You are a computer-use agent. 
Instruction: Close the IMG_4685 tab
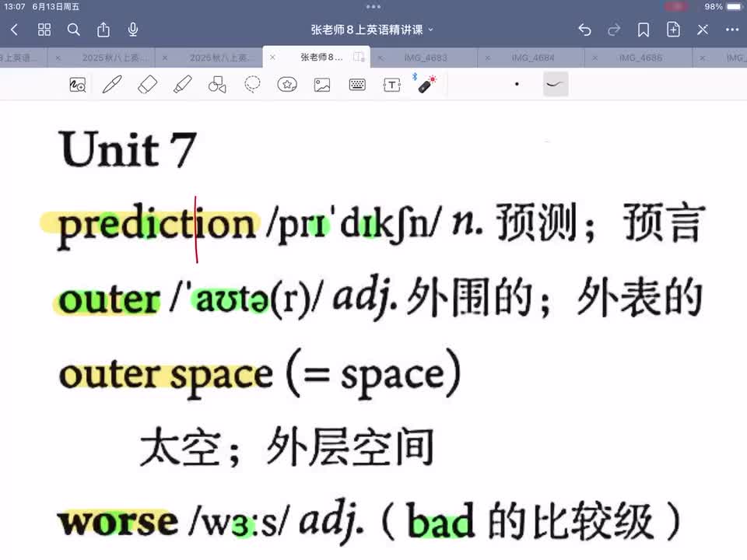pos(595,58)
